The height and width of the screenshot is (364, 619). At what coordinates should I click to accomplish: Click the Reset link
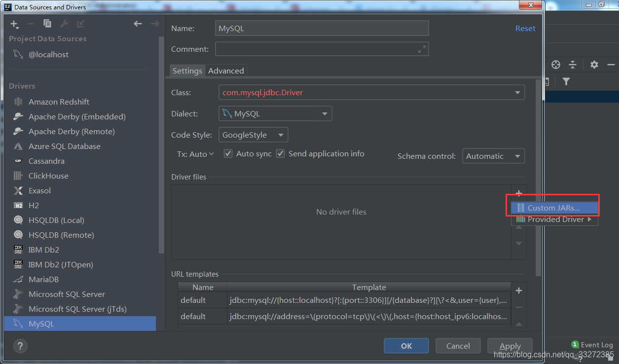pos(525,28)
